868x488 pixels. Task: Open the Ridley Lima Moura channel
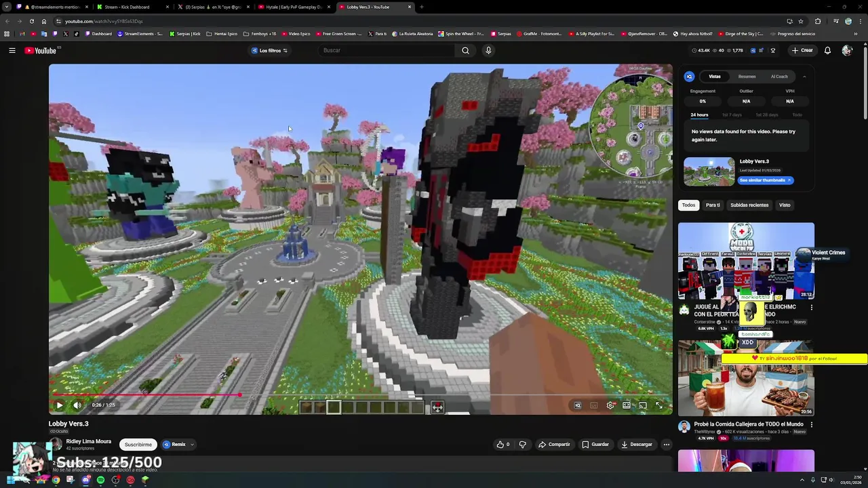coord(88,441)
